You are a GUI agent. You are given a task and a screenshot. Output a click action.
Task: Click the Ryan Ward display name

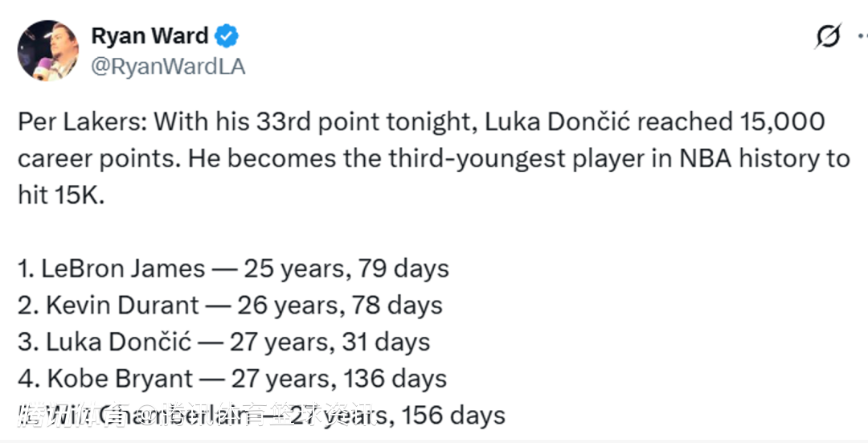click(x=150, y=36)
